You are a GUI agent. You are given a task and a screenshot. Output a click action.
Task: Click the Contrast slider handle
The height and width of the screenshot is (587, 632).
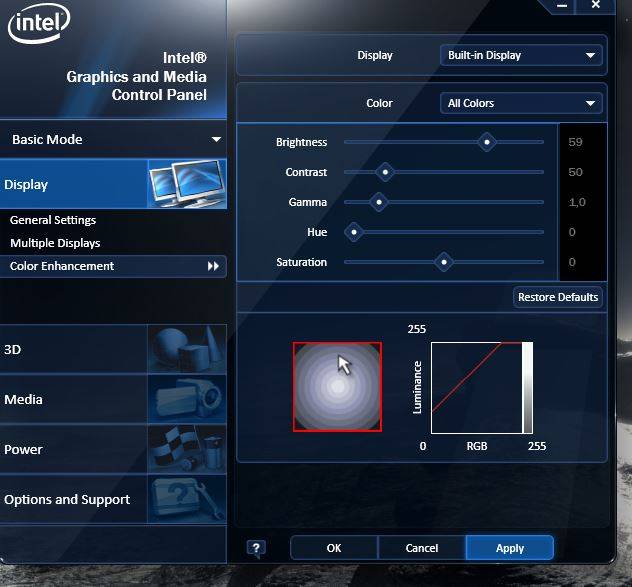(385, 172)
